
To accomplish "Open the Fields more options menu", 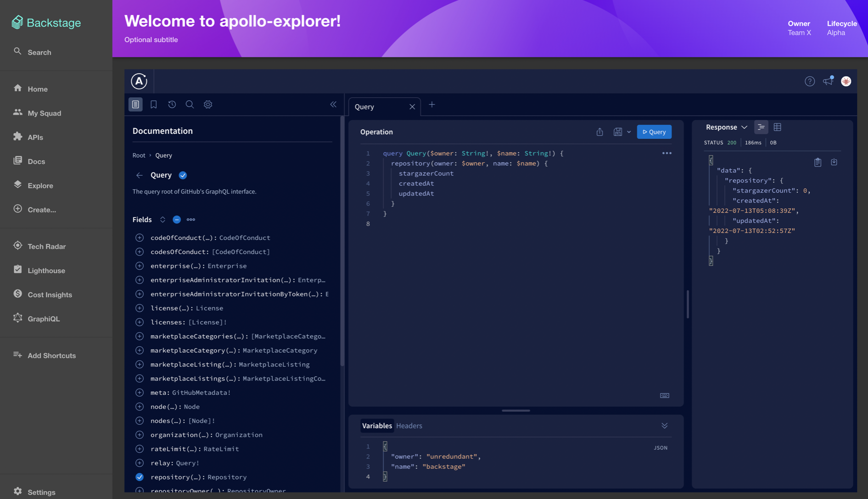I will click(191, 220).
